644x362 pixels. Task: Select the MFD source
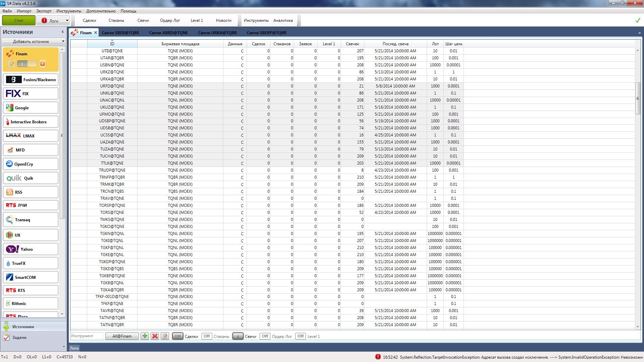tap(31, 150)
